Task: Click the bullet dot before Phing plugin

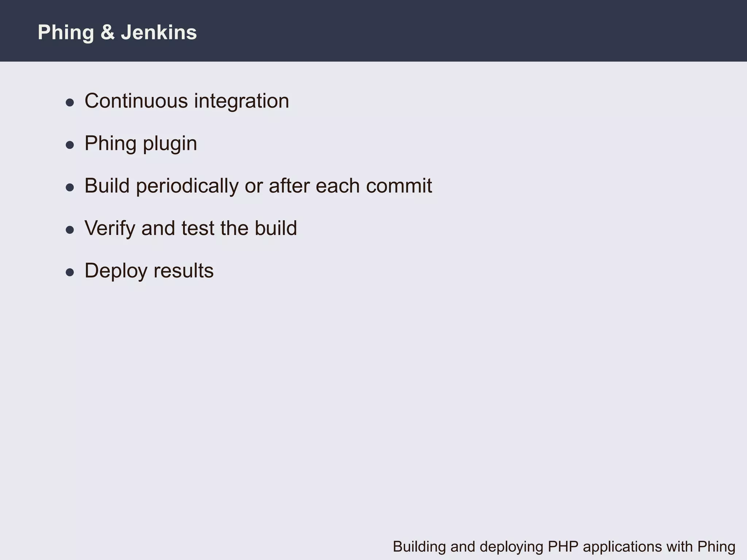Action: (x=70, y=145)
